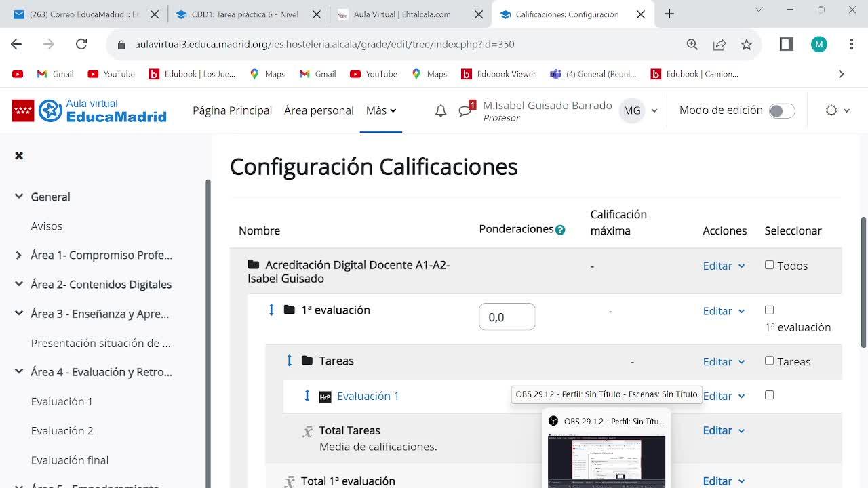The image size is (868, 488).
Task: Open the messages chat bubble icon
Action: click(x=466, y=110)
